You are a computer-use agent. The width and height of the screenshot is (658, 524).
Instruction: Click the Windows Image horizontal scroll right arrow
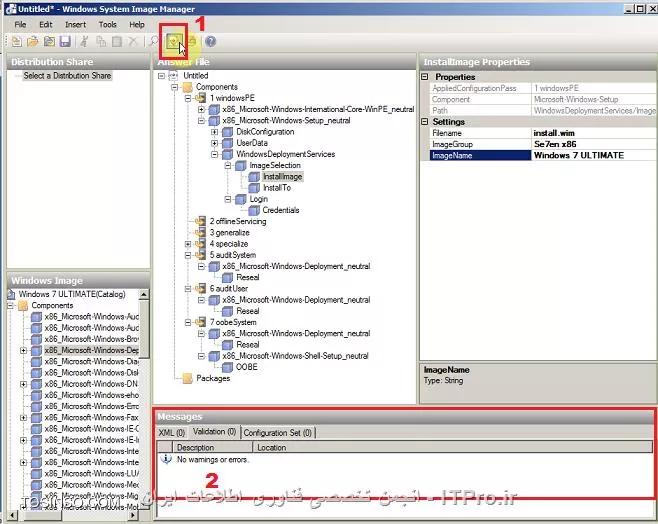tap(133, 515)
